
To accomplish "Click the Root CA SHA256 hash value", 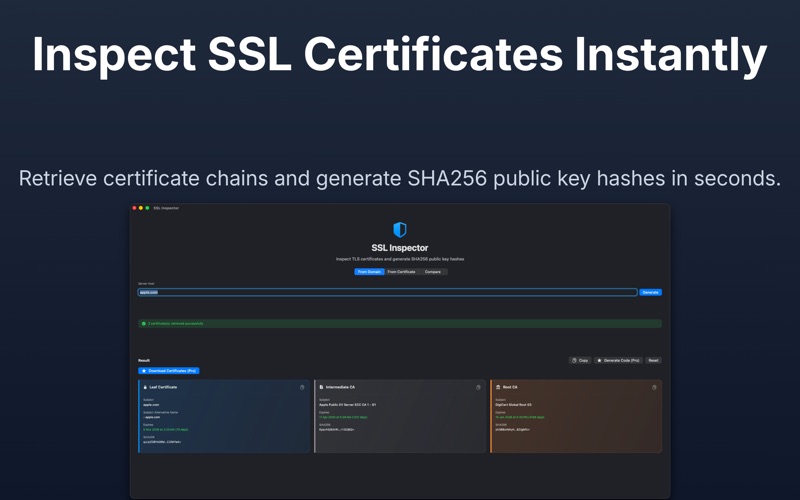I will [512, 430].
